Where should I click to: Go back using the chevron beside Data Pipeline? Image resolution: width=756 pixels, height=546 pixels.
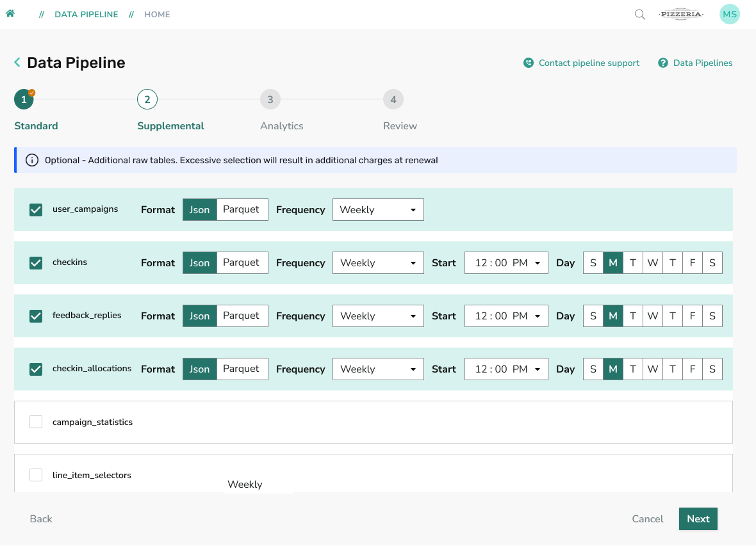[17, 62]
